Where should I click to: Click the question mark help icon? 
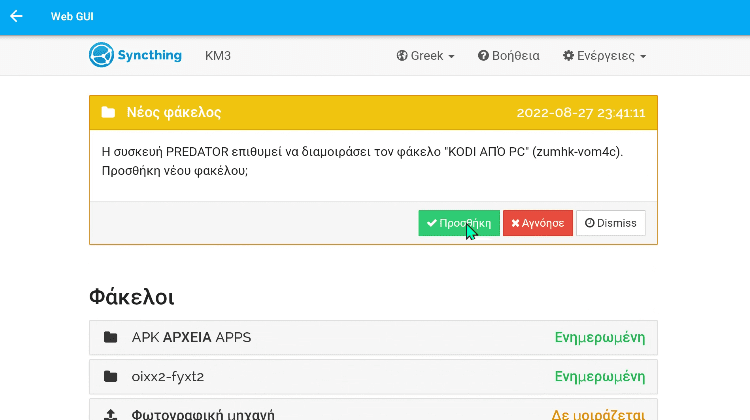pyautogui.click(x=483, y=56)
